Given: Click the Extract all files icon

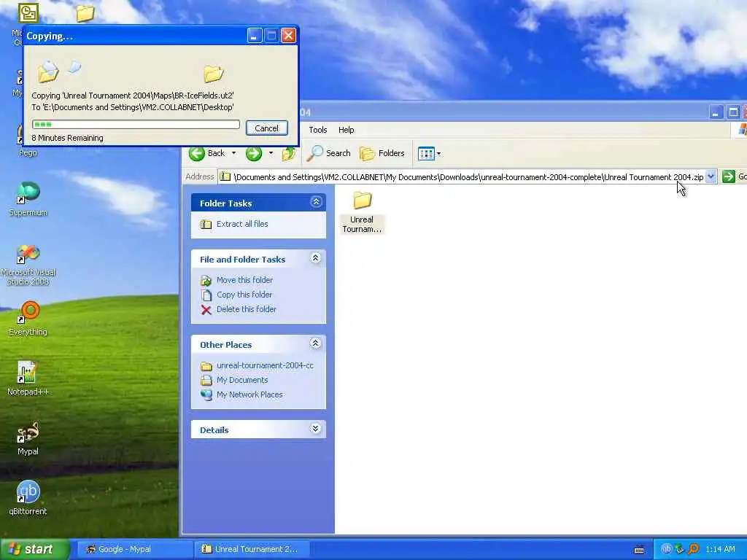Looking at the screenshot, I should tap(206, 225).
